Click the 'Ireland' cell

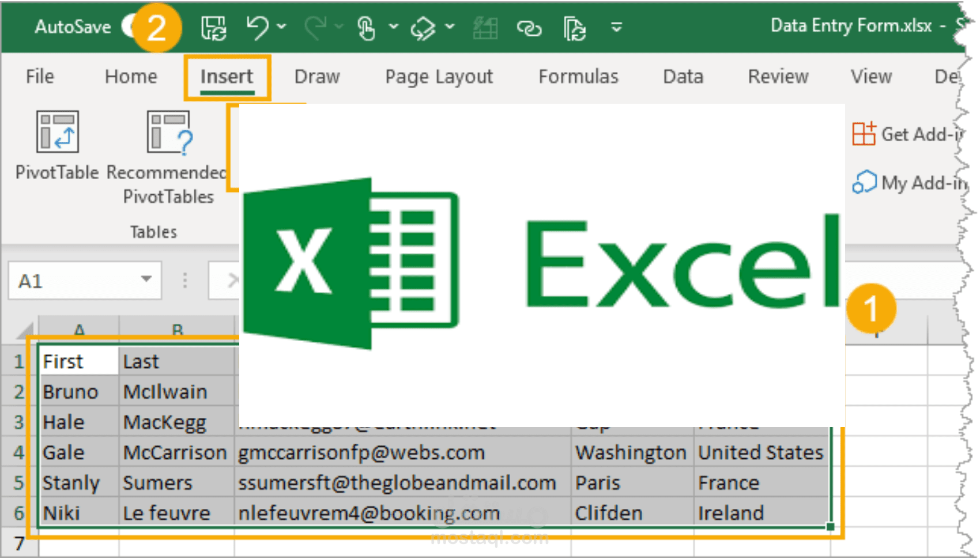point(762,513)
